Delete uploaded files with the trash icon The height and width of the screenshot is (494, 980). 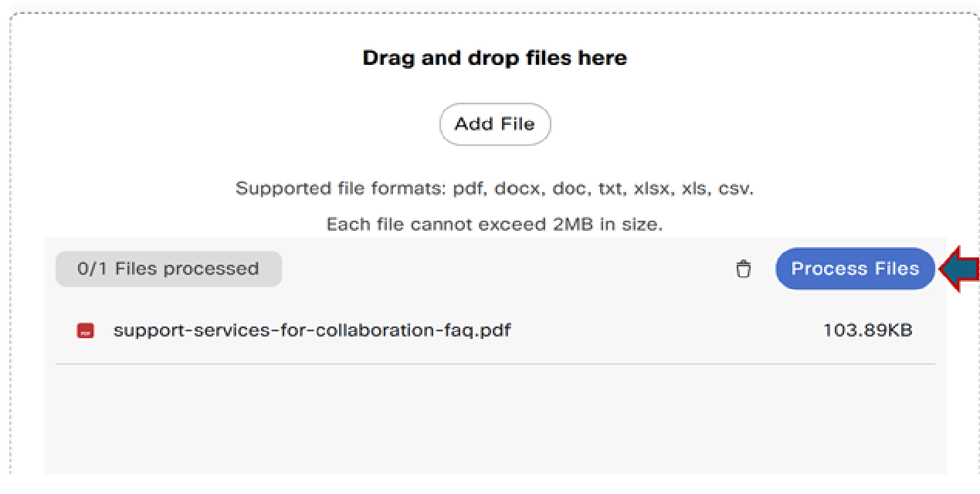tap(743, 269)
